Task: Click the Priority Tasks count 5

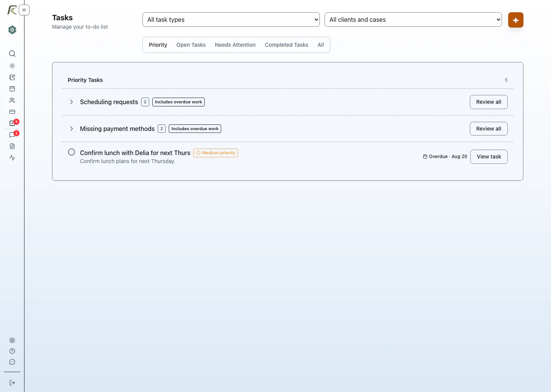Action: pyautogui.click(x=506, y=80)
